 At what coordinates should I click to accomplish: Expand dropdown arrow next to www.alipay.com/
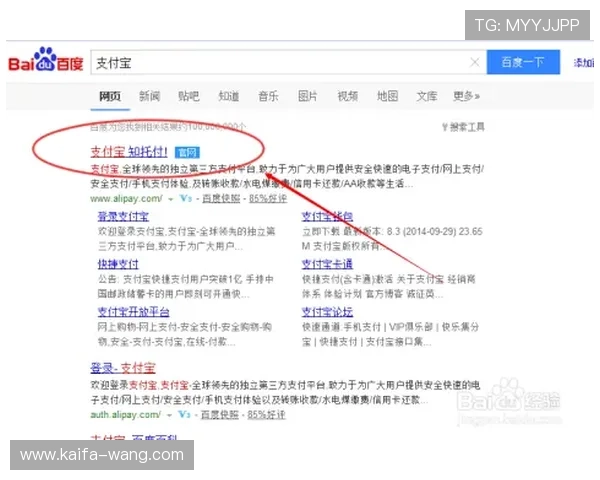[x=171, y=199]
